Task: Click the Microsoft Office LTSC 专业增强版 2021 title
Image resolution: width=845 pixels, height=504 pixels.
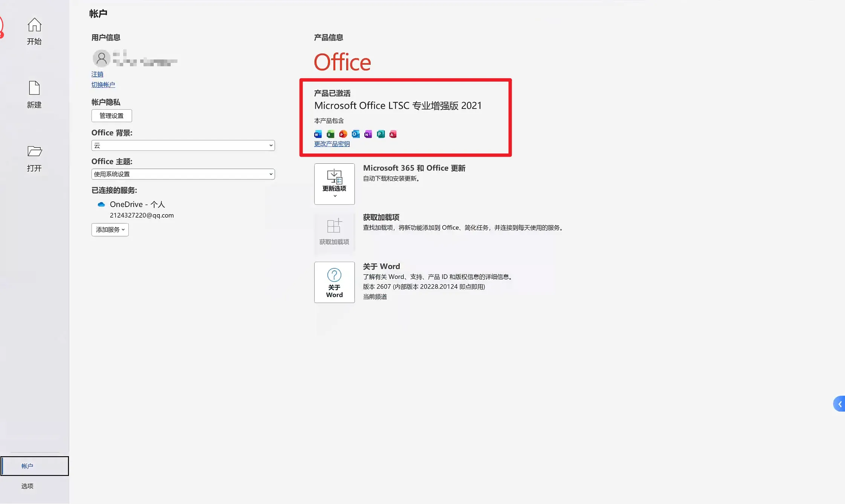Action: (x=398, y=106)
